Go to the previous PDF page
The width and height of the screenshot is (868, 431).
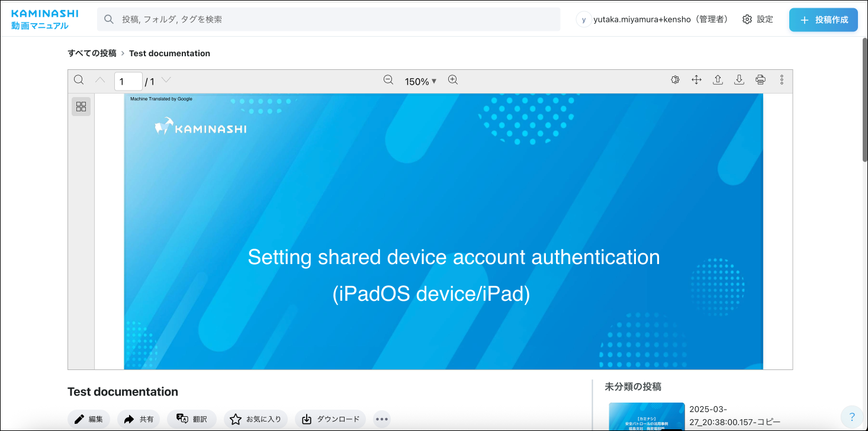(x=100, y=80)
